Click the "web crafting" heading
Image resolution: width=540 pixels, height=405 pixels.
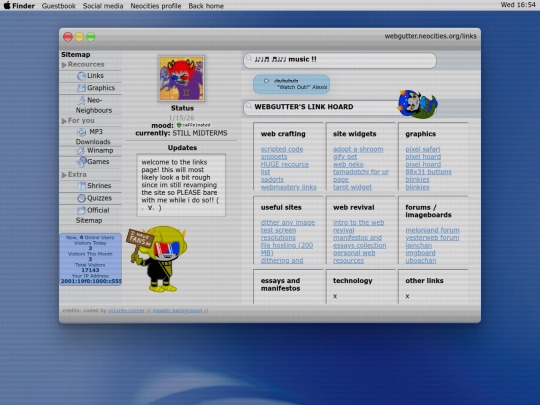(x=283, y=134)
